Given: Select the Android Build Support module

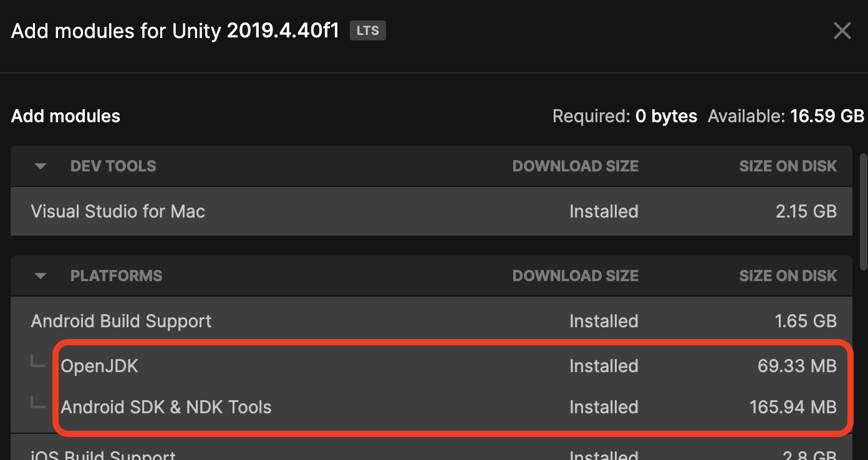Looking at the screenshot, I should [x=121, y=321].
